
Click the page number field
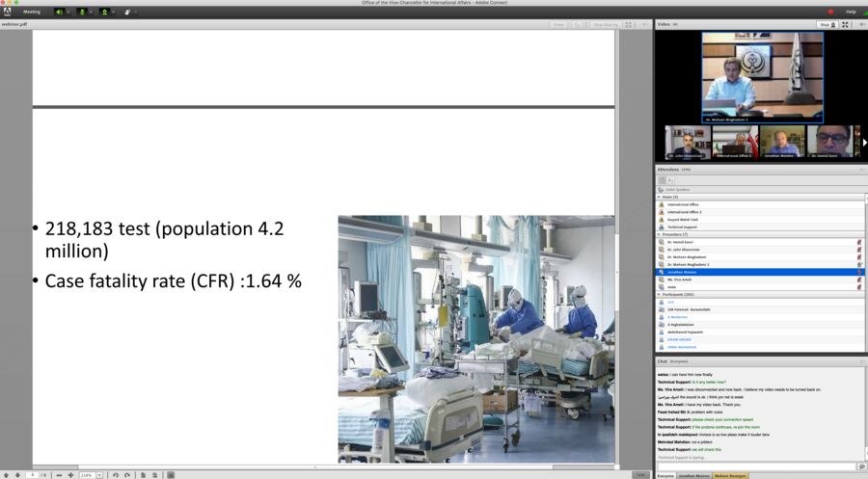click(32, 475)
